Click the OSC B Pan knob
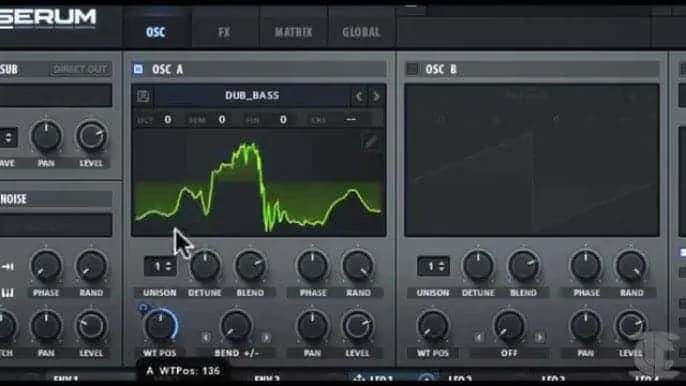 tap(586, 326)
